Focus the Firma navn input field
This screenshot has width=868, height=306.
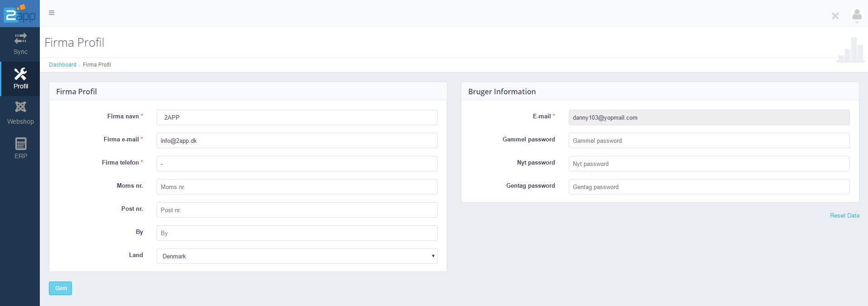click(x=297, y=117)
